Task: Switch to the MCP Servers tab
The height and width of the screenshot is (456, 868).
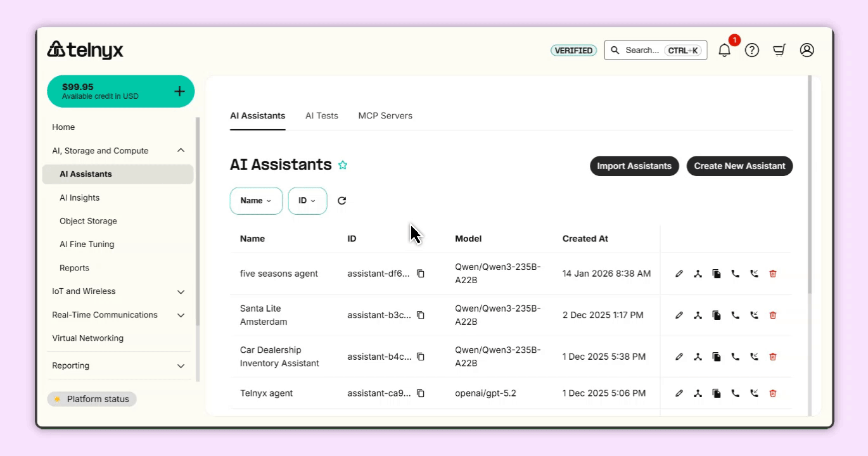Action: pyautogui.click(x=385, y=116)
